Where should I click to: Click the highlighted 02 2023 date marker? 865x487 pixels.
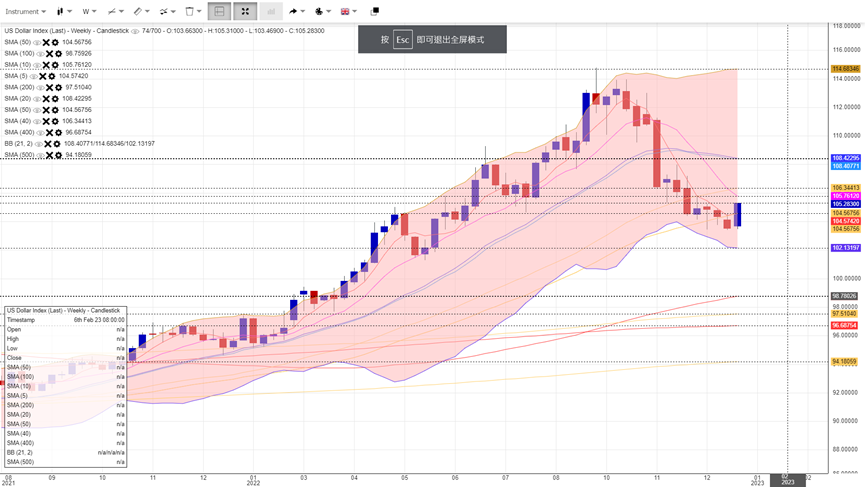[788, 480]
